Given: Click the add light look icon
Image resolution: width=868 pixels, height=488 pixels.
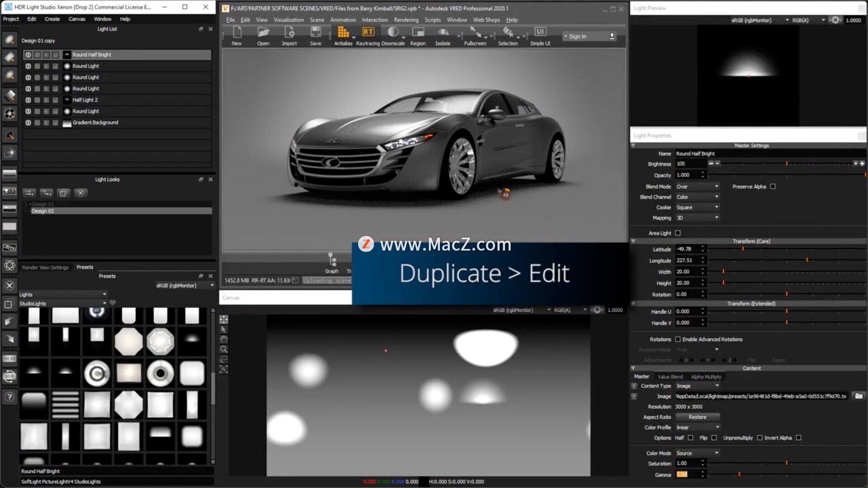Looking at the screenshot, I should click(29, 193).
